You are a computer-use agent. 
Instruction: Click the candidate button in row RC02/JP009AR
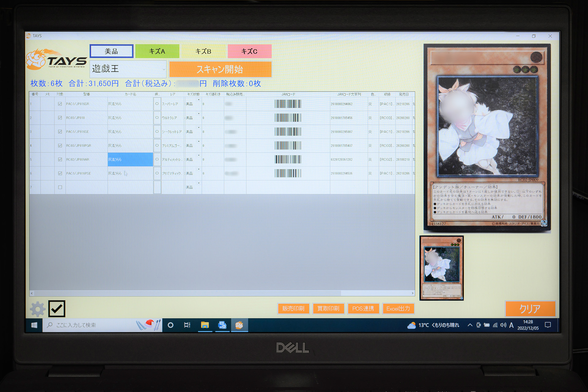[157, 159]
